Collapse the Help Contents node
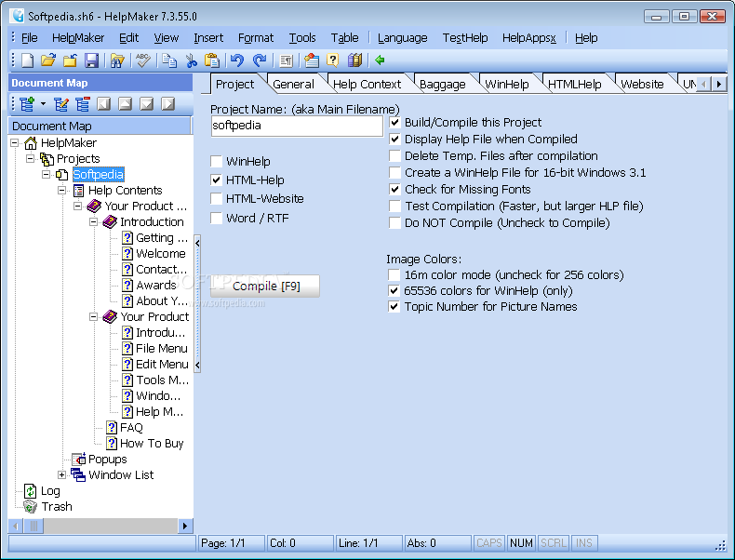Image resolution: width=735 pixels, height=560 pixels. 62,191
